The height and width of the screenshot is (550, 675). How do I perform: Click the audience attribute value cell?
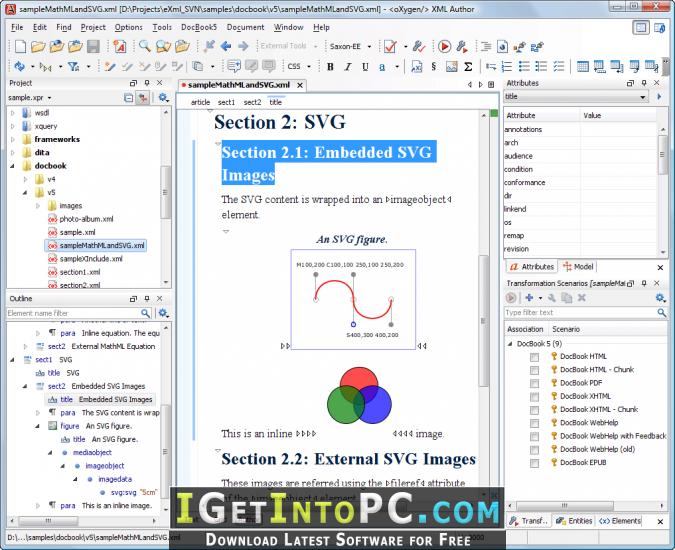click(618, 156)
